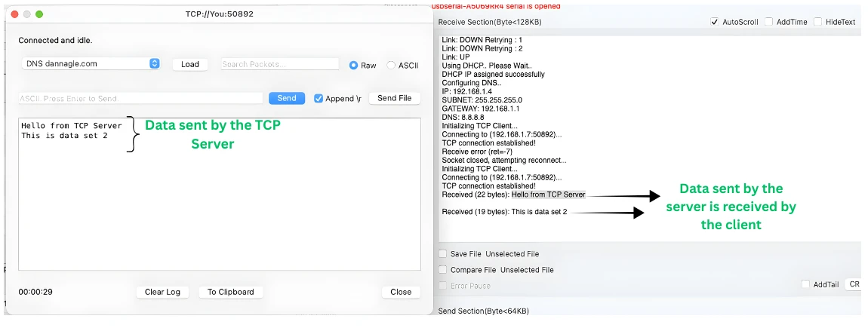Click 'DHCP IP assigned successfully' line
This screenshot has height=328, width=868.
tap(493, 74)
